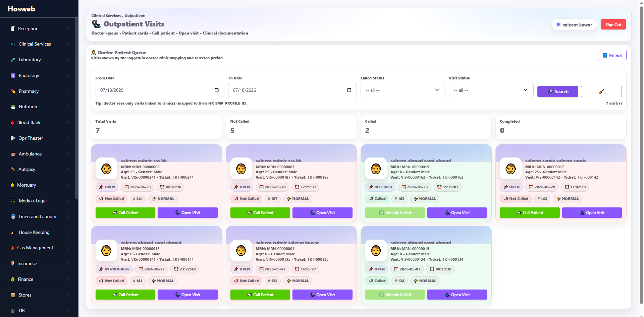The height and width of the screenshot is (317, 644).
Task: Open Visit for ticket TKT-000135
Action: tap(322, 295)
